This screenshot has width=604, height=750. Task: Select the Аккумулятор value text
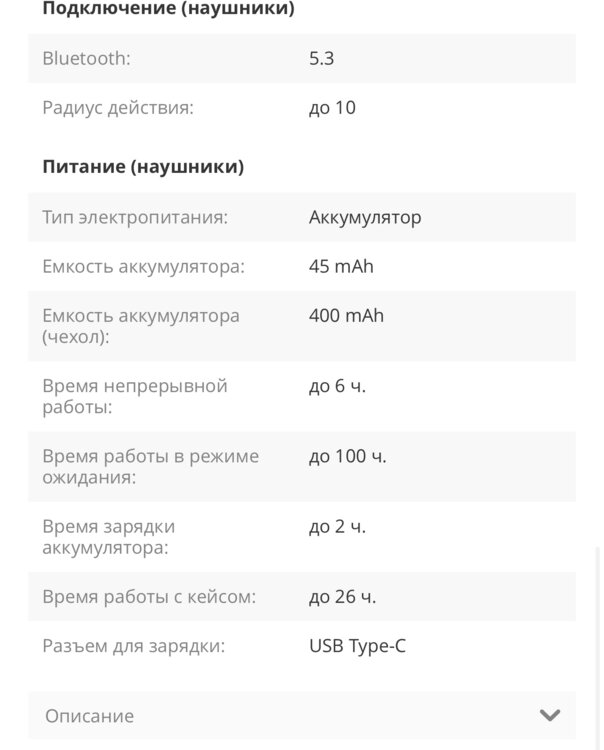pos(365,217)
